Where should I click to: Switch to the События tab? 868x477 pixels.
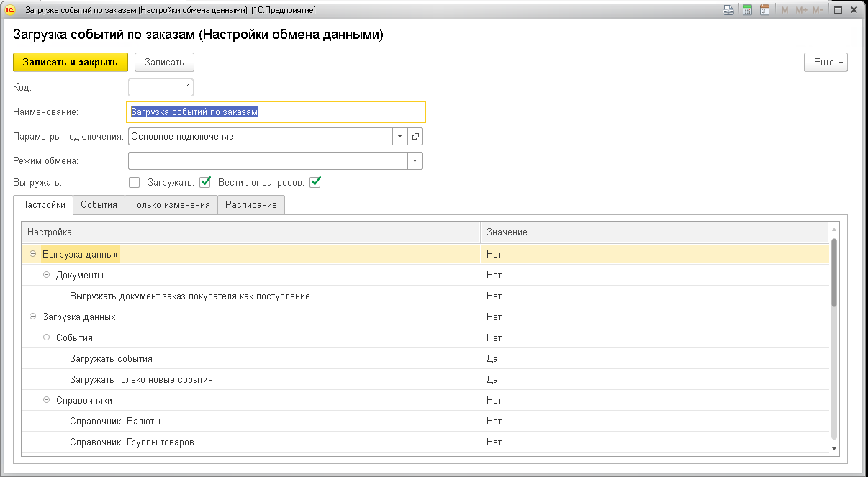tap(99, 205)
